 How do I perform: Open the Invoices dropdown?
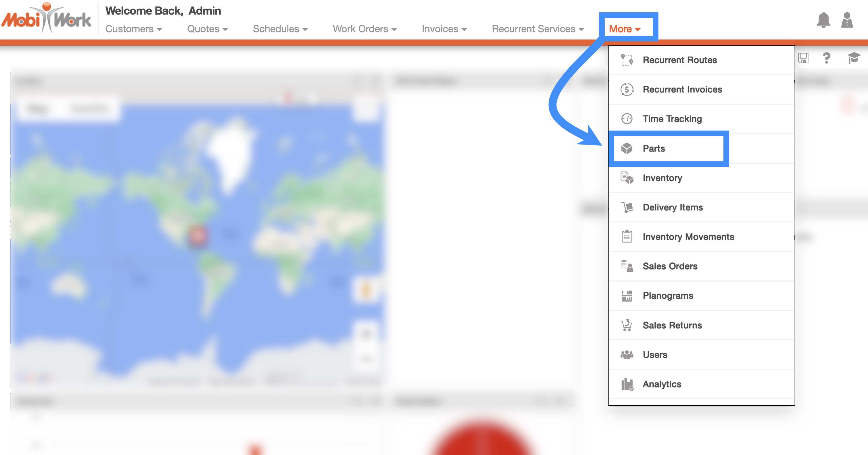click(x=444, y=29)
